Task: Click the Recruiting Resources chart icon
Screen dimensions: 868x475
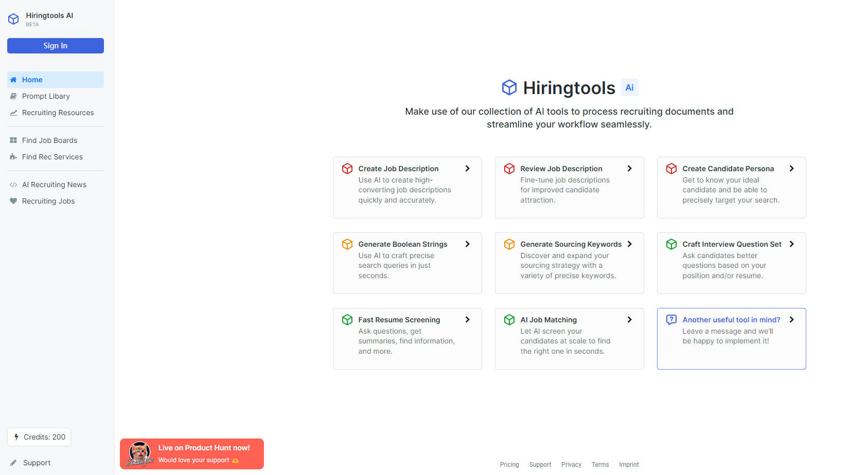Action: pyautogui.click(x=13, y=113)
